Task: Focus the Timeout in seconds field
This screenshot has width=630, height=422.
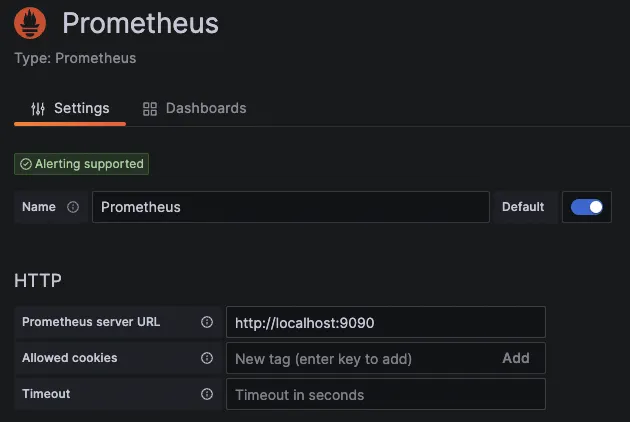Action: 385,394
